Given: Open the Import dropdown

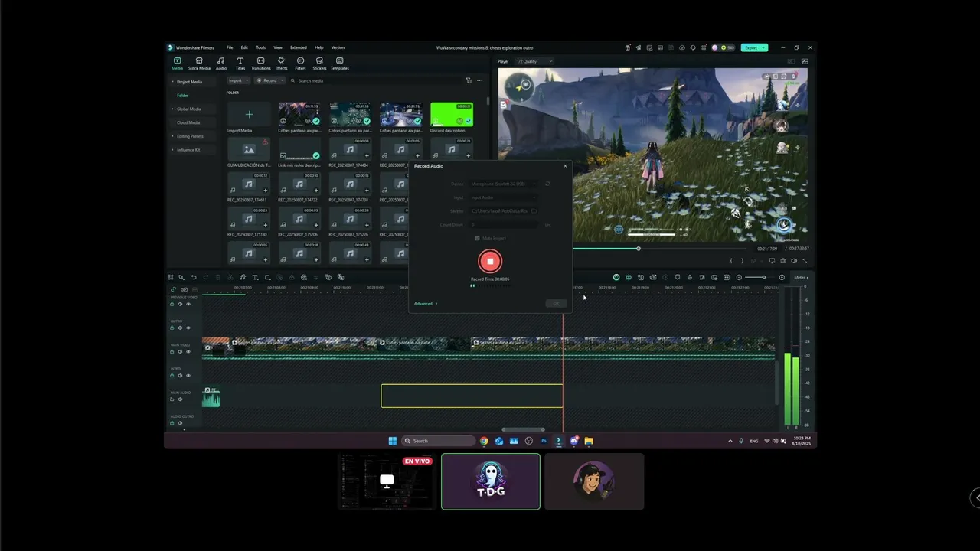Looking at the screenshot, I should tap(238, 80).
